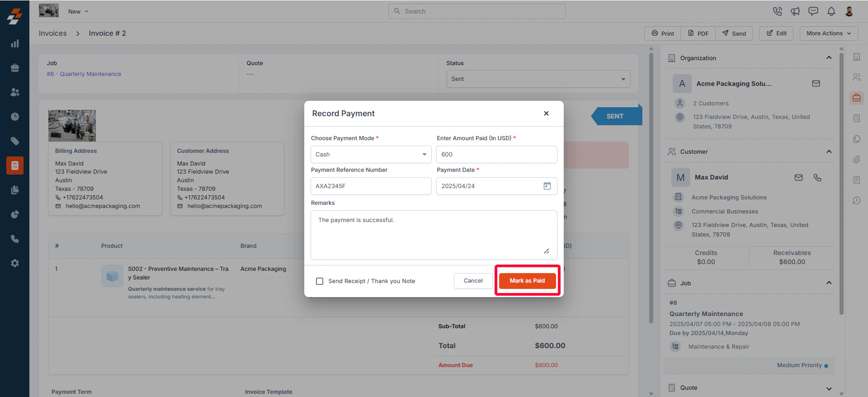Click the Acme Packaging Solu... organization name
868x397 pixels.
pyautogui.click(x=734, y=84)
